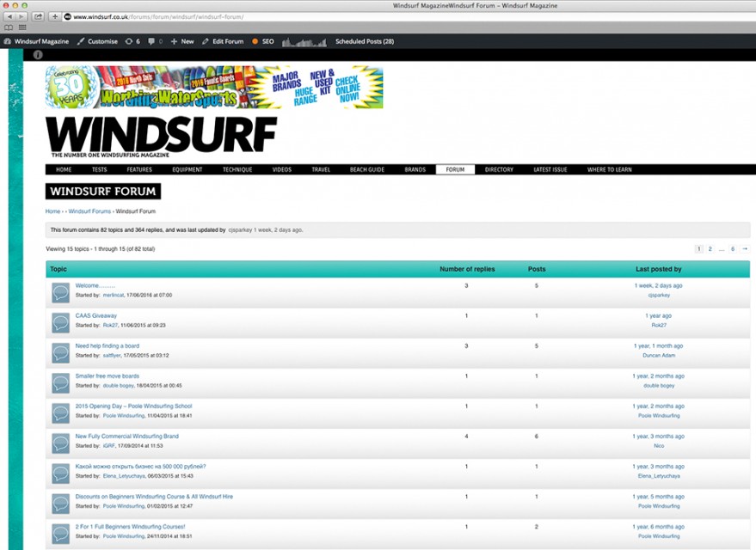Viewport: 756px width, 550px height.
Task: Click the Worthing WaterSports banner ad
Action: coord(214,88)
